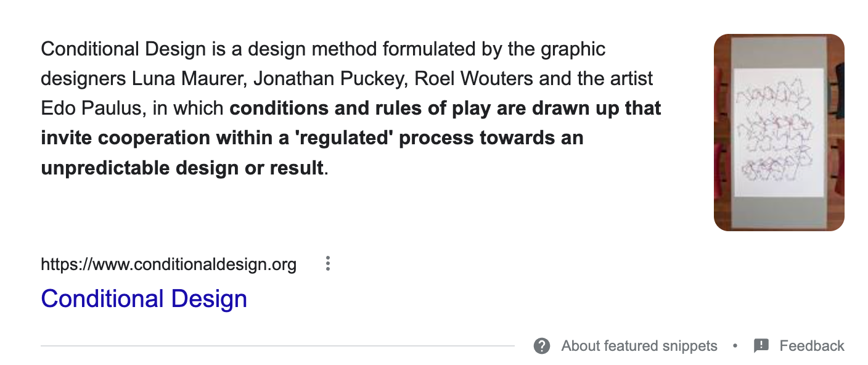The width and height of the screenshot is (868, 365).
Task: Open the three-dot options beside the URL
Action: click(x=328, y=264)
